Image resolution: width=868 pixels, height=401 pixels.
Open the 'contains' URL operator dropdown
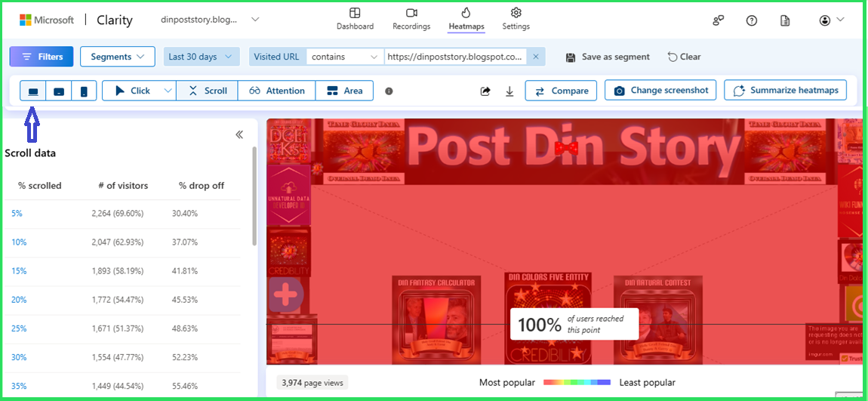coord(345,57)
